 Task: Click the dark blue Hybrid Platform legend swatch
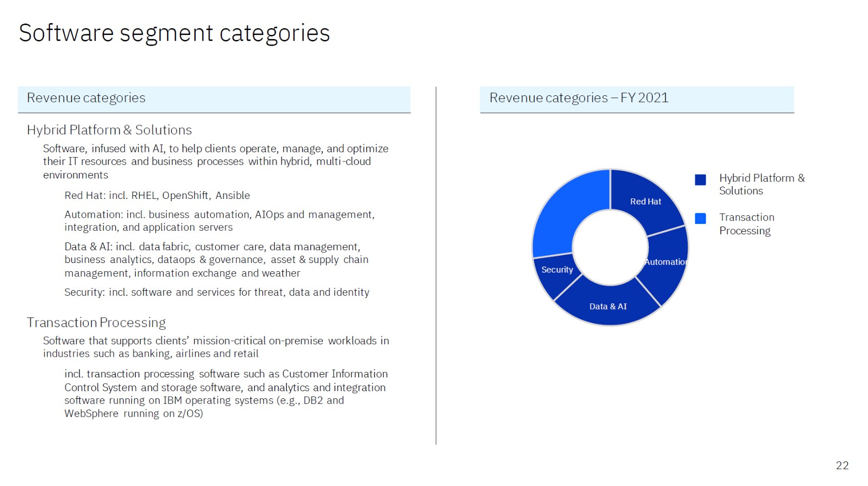700,179
